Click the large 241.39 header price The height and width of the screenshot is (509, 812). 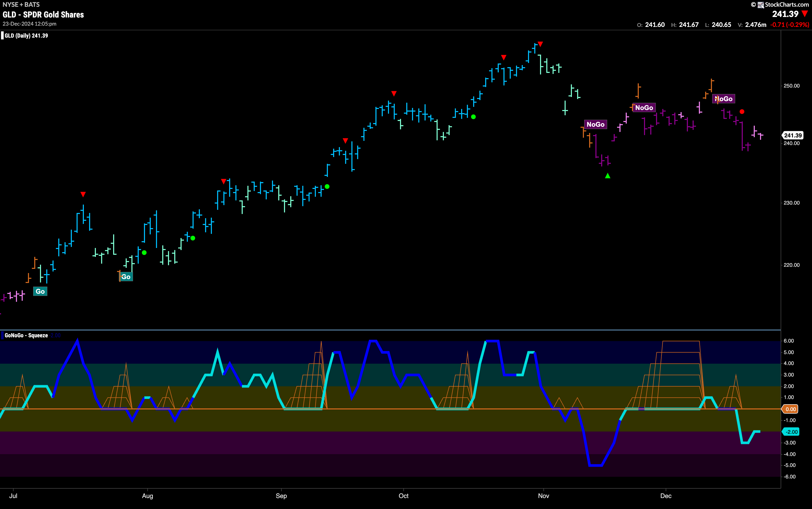[785, 14]
